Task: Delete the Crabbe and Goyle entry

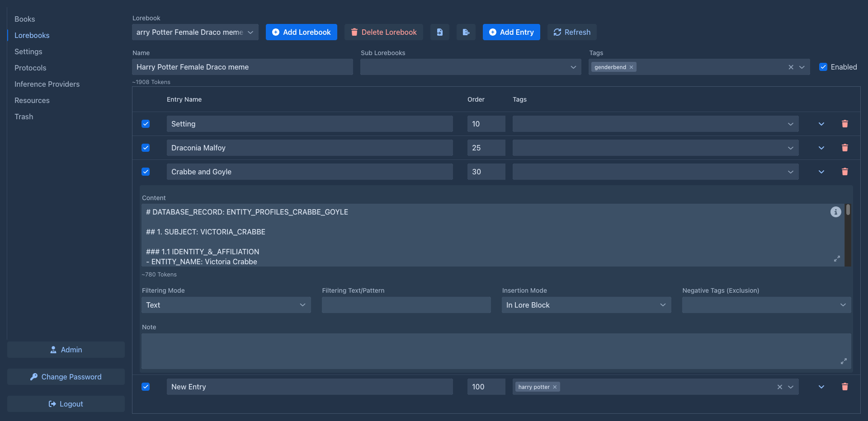Action: (x=844, y=172)
